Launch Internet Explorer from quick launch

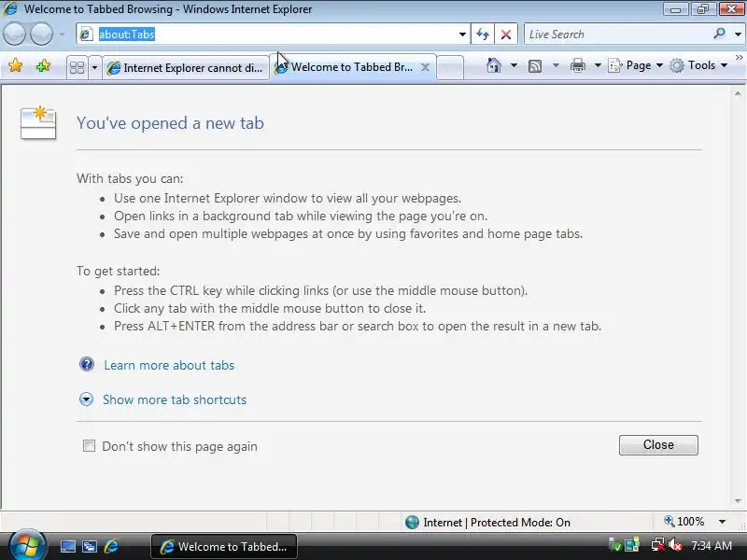click(x=111, y=546)
